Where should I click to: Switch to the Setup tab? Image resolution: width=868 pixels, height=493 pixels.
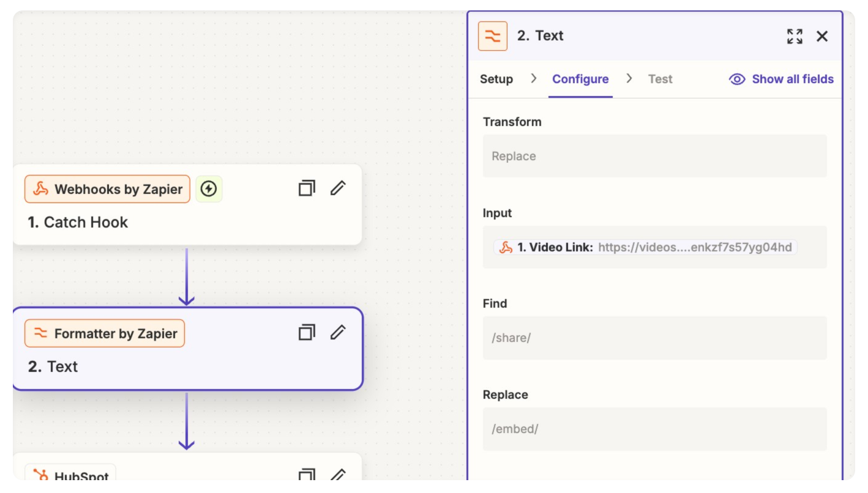tap(496, 79)
